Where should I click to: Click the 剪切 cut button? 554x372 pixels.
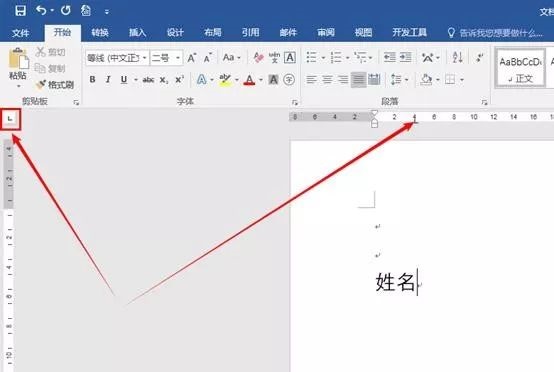[51, 52]
